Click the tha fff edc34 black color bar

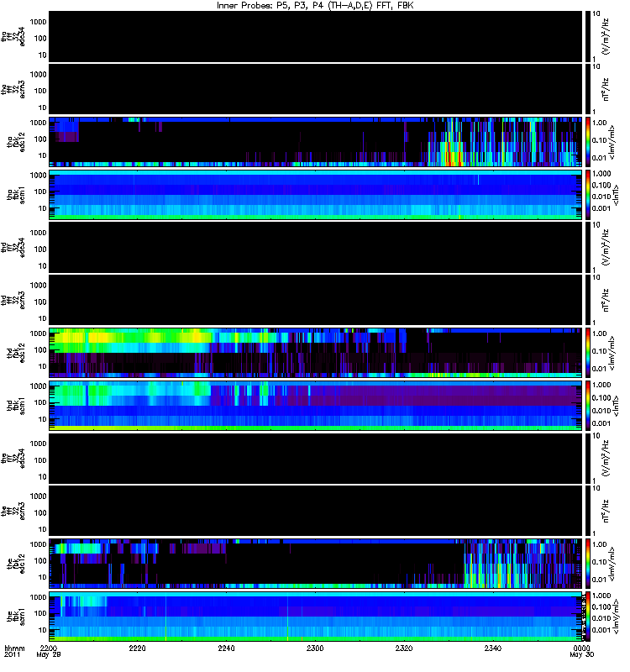588,36
